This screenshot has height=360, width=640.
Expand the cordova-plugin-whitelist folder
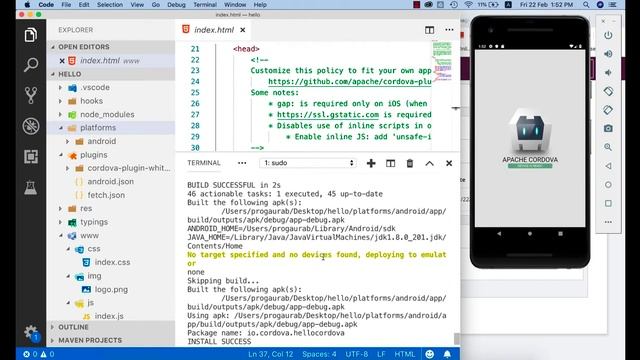tap(68, 168)
